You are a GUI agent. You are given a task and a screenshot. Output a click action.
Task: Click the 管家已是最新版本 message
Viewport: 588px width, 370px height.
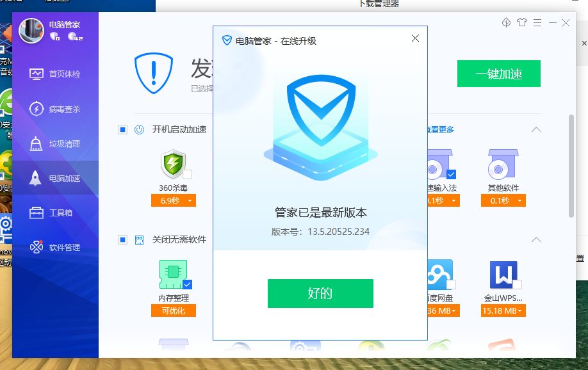point(321,213)
